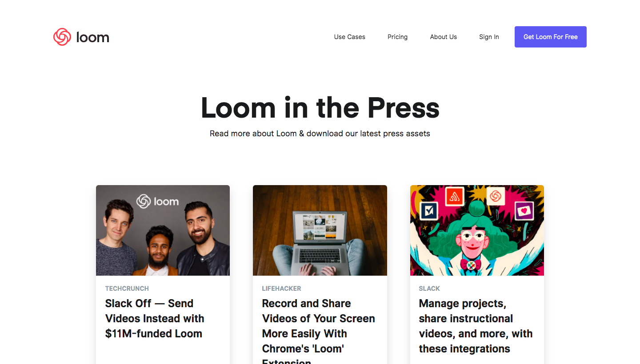Go to the Pricing page
Screen dimensions: 640x364
click(x=397, y=37)
